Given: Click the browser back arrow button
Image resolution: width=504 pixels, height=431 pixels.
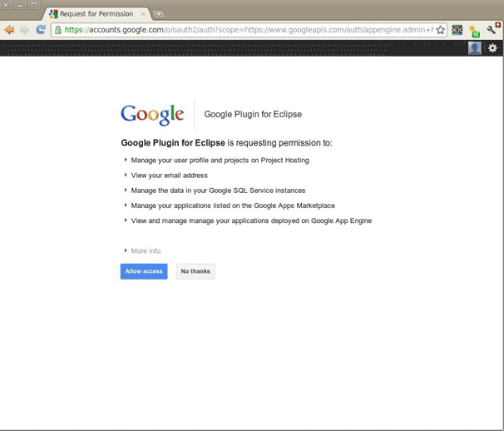Looking at the screenshot, I should click(9, 29).
